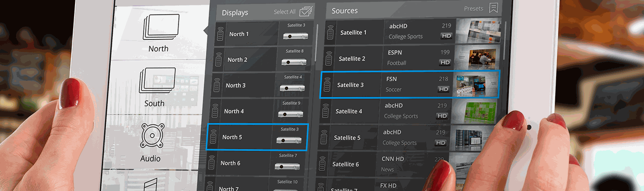Open the Presets bookmark icon
This screenshot has width=644, height=191.
point(494,8)
